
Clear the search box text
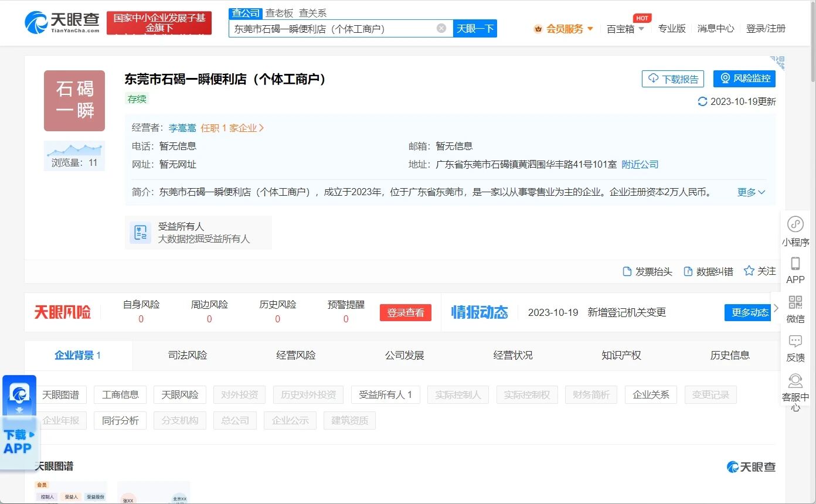point(441,28)
